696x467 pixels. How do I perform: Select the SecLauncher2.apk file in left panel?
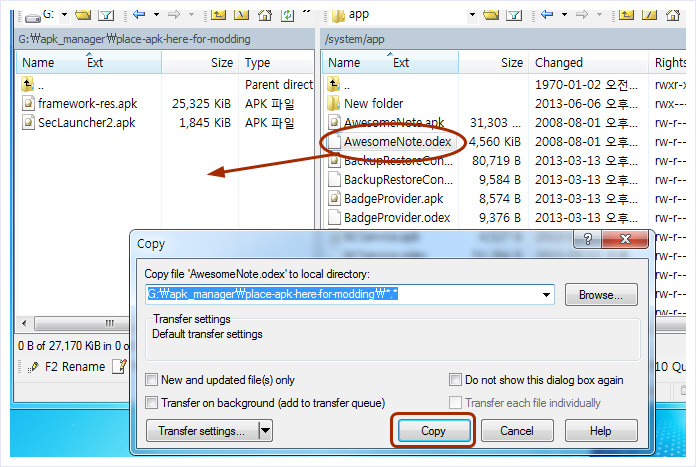tap(85, 123)
